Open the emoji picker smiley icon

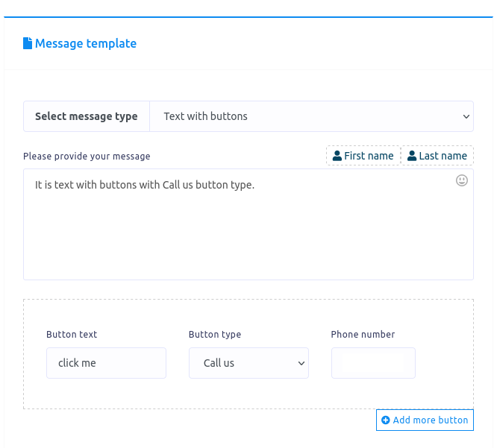(x=462, y=180)
